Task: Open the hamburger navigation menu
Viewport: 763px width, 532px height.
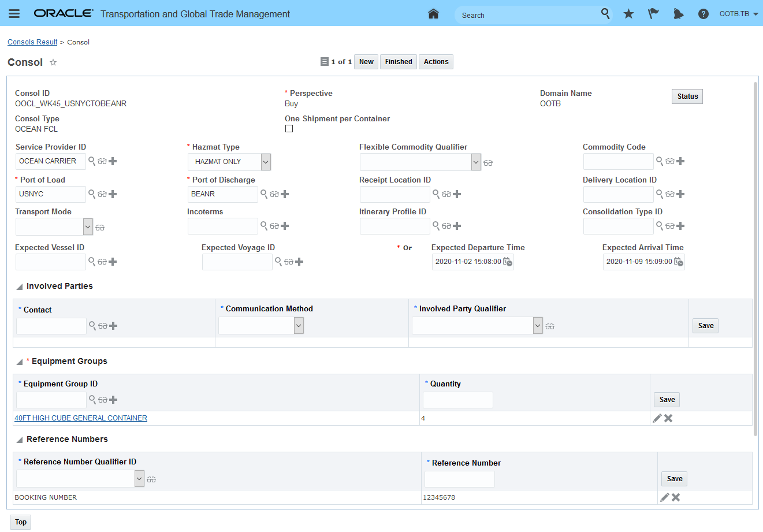Action: (x=14, y=14)
